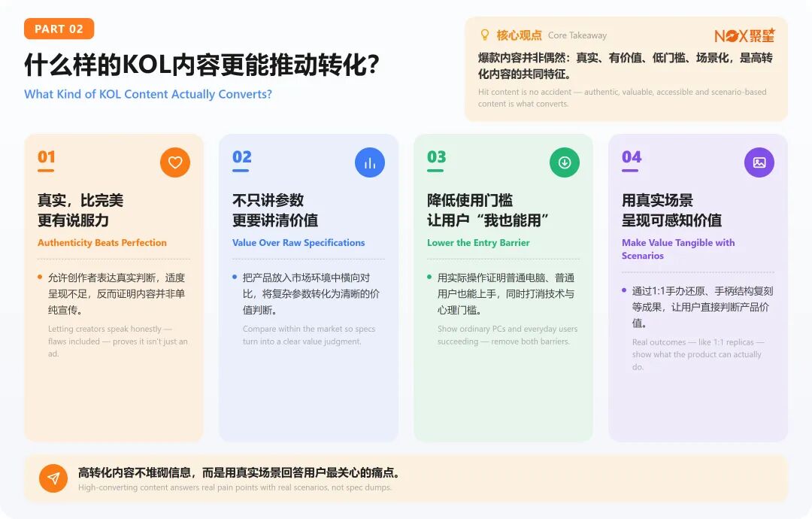The image size is (812, 519).
Task: Click the Value Over Raw Specifications subtitle
Action: (x=298, y=242)
